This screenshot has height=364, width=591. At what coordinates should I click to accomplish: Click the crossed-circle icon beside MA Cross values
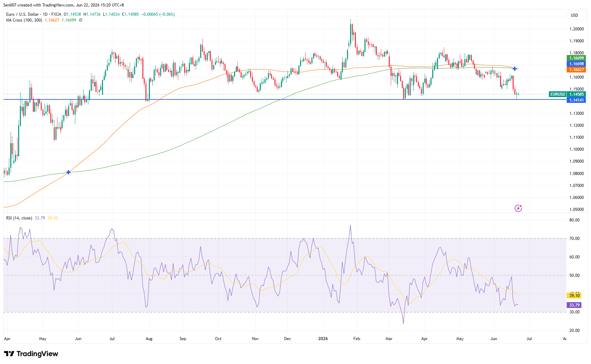[x=80, y=20]
